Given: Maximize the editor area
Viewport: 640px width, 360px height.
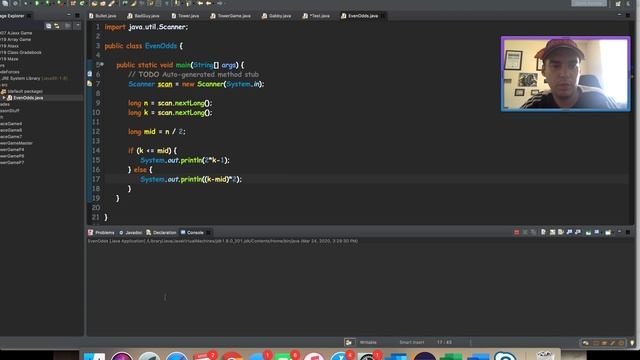Looking at the screenshot, I should 628,16.
